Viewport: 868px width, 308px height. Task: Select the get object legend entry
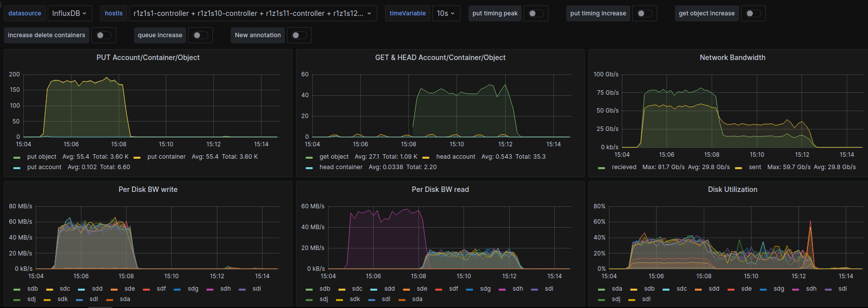pyautogui.click(x=334, y=157)
